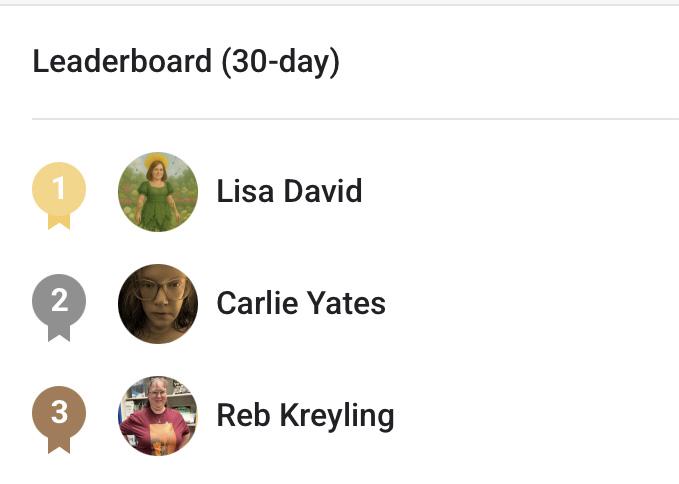The image size is (679, 484).
Task: Tap the avatar showing large round glasses
Action: pos(158,303)
